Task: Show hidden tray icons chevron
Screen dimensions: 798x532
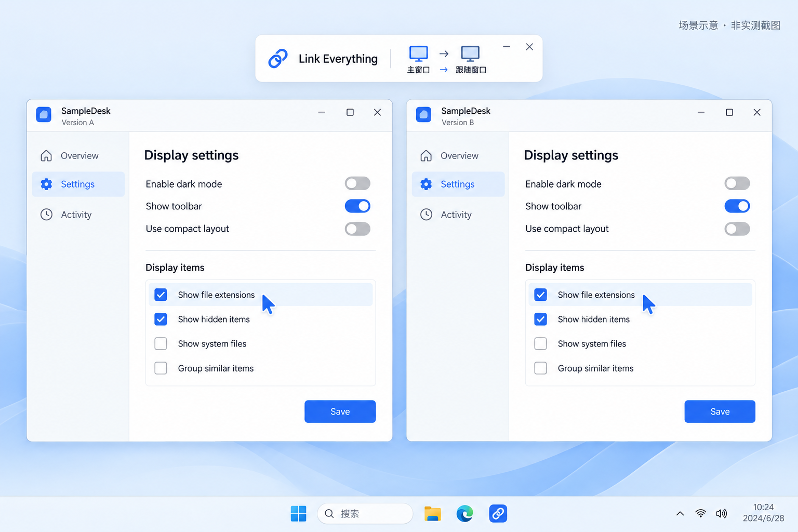Action: [680, 514]
